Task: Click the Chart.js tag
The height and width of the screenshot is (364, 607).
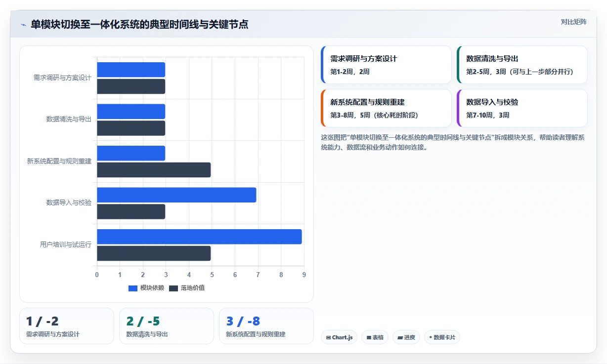Action: pyautogui.click(x=339, y=337)
